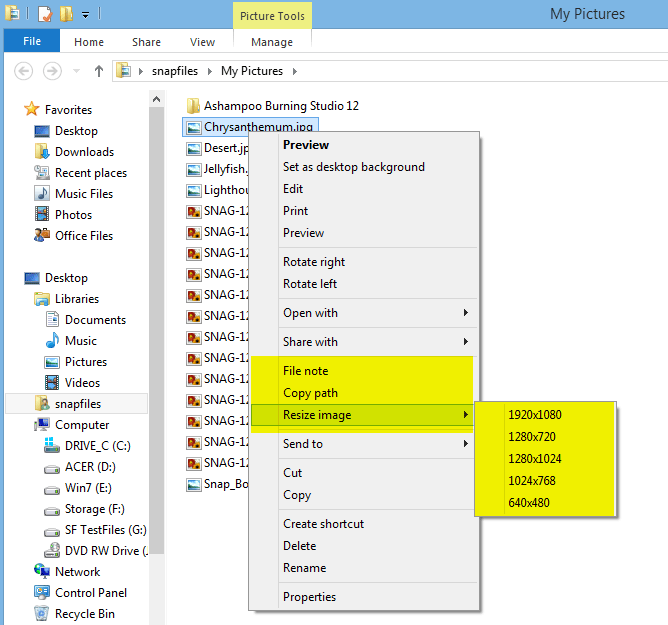
Task: Select Copy path menu entry
Action: pyautogui.click(x=310, y=393)
